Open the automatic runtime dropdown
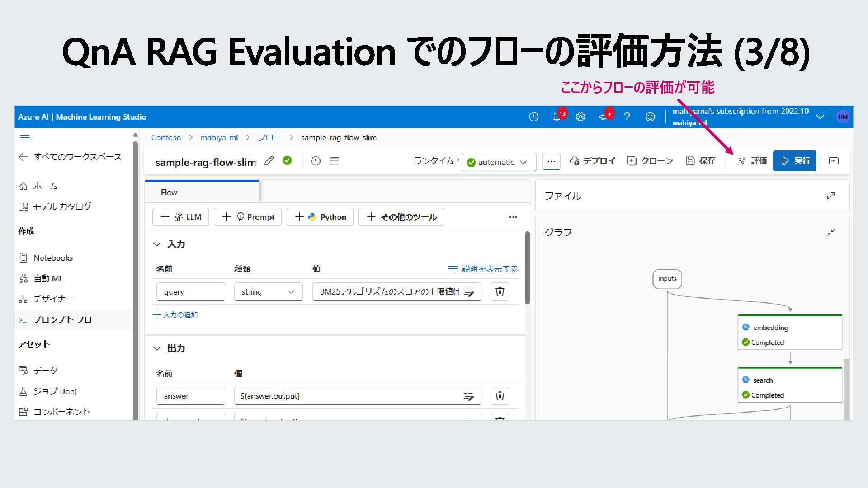868x488 pixels. pos(499,162)
